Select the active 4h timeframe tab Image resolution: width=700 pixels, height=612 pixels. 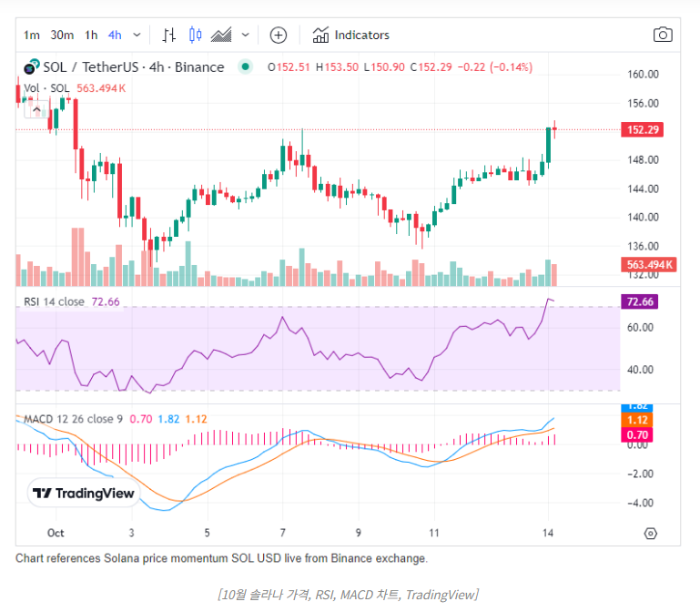point(115,36)
